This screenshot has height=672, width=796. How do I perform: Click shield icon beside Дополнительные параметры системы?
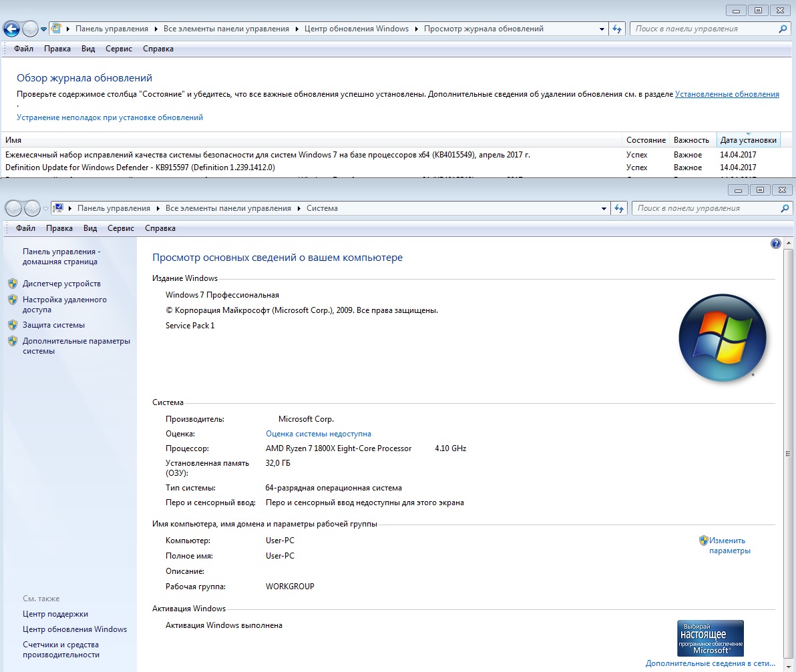(x=13, y=341)
